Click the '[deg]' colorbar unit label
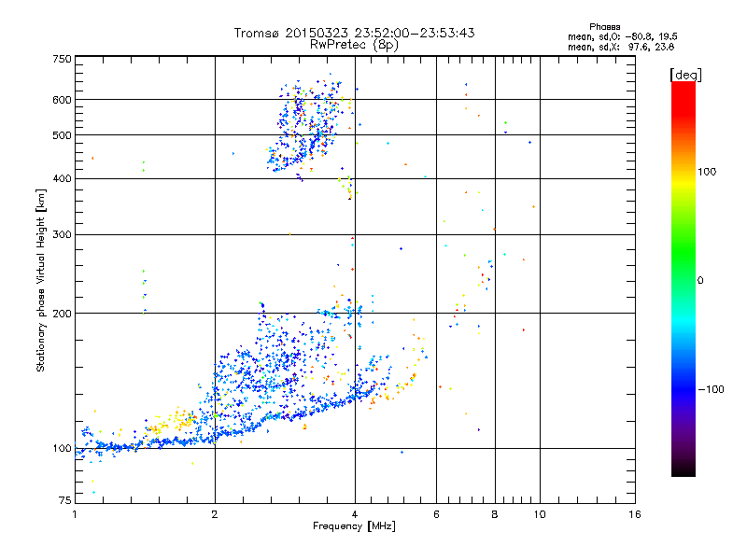747x560 pixels. (x=685, y=75)
